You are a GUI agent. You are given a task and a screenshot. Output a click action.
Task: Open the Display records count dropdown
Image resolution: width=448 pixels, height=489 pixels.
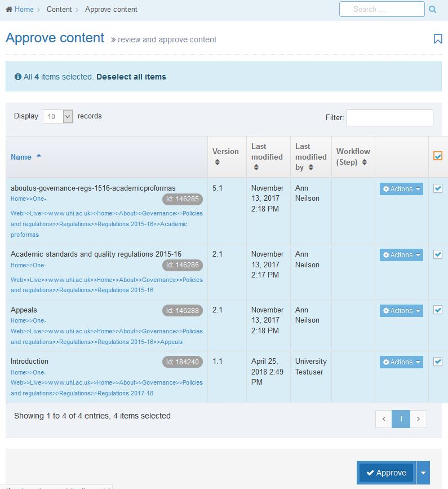coord(57,116)
